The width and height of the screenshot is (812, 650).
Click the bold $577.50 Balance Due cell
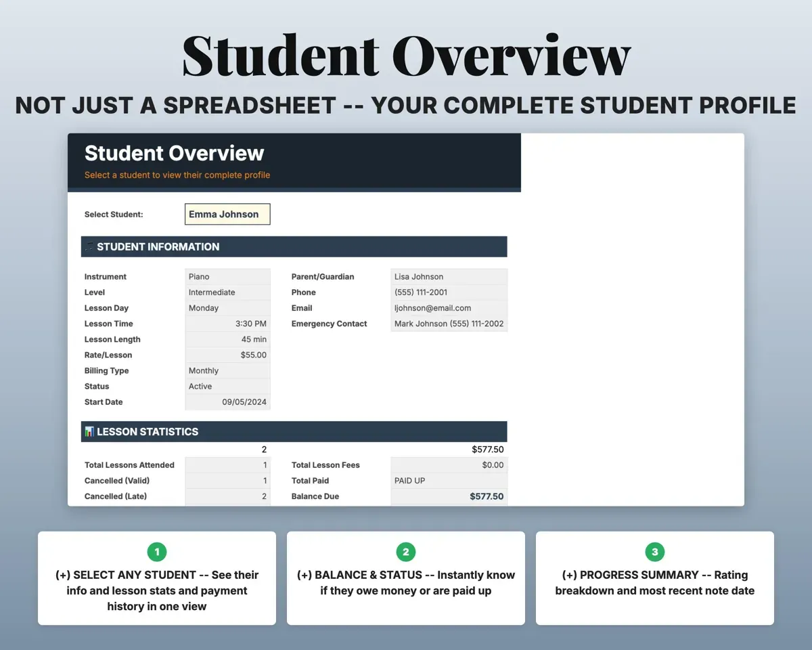449,496
